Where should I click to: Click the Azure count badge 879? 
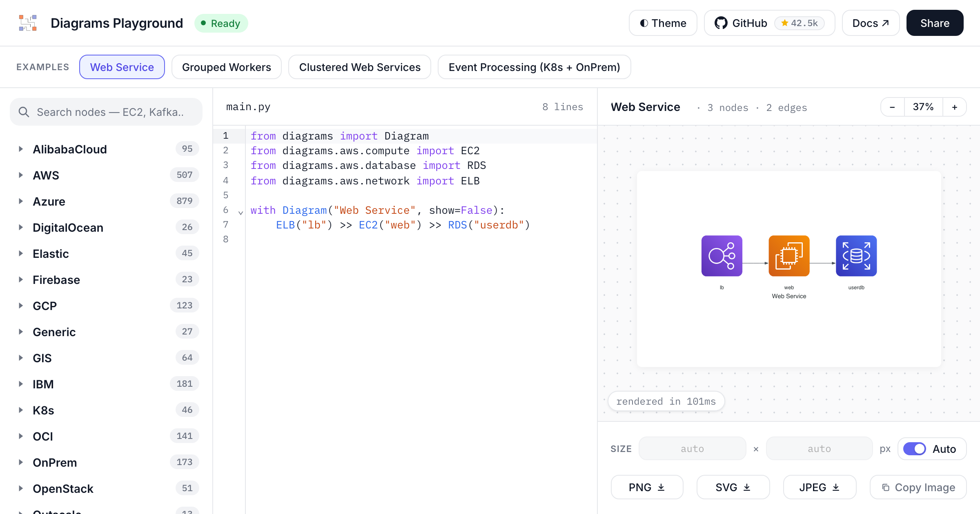pyautogui.click(x=185, y=201)
